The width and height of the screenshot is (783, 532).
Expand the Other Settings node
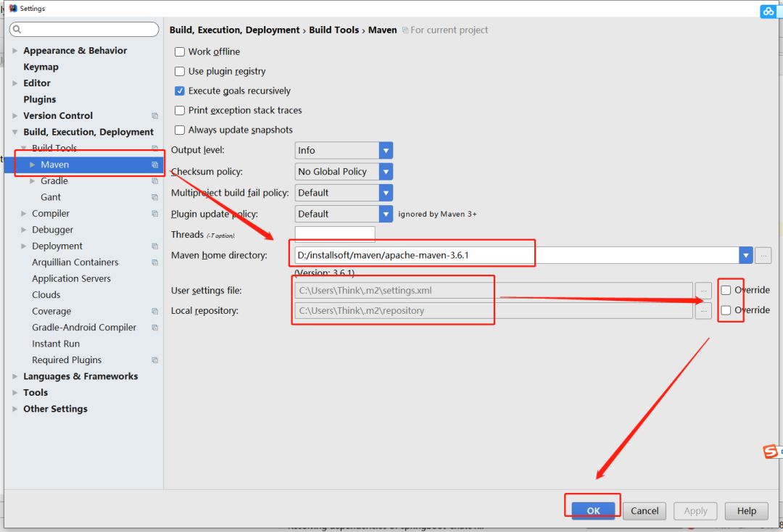[15, 410]
